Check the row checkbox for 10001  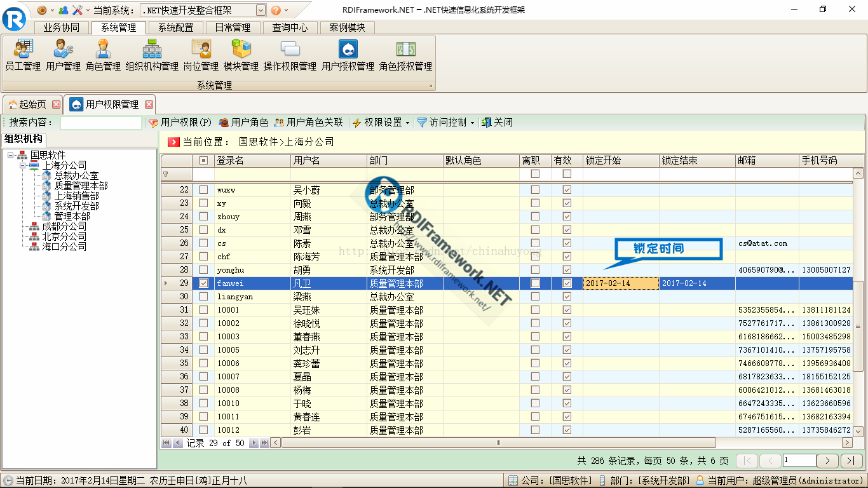click(x=203, y=310)
